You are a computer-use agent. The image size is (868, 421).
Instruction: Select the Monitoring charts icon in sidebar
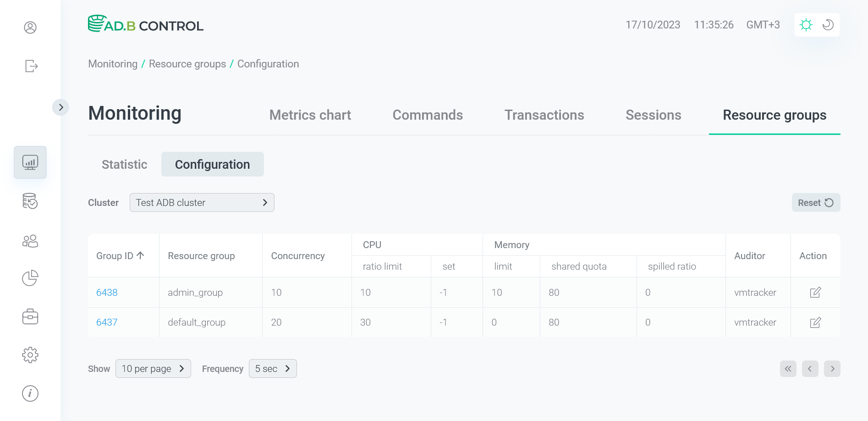point(30,162)
